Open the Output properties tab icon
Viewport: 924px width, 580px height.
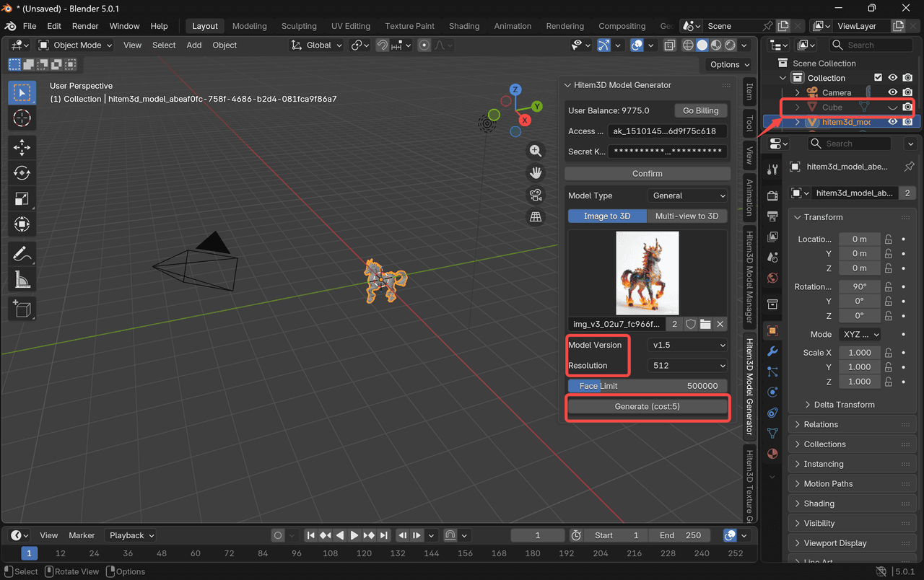tap(772, 216)
